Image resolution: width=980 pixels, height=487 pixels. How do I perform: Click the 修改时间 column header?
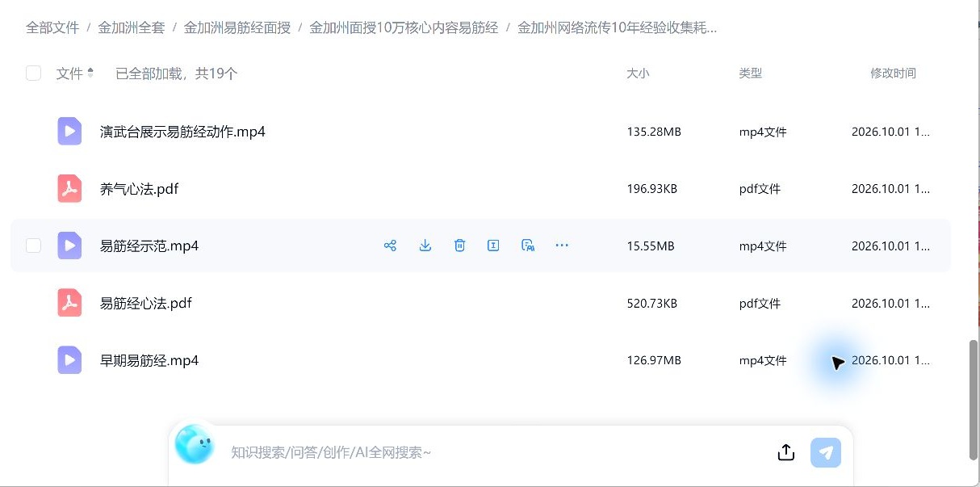pos(893,73)
